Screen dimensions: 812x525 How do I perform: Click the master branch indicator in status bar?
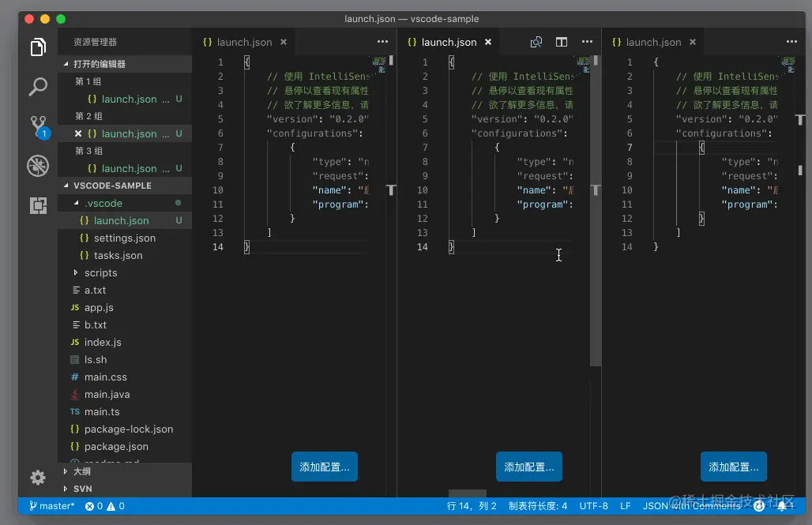pos(51,506)
